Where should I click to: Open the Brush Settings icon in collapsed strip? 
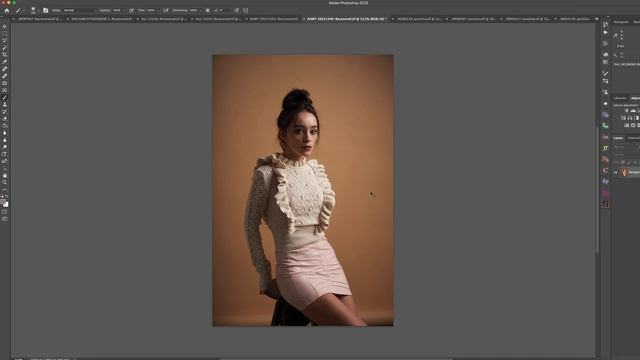605,73
